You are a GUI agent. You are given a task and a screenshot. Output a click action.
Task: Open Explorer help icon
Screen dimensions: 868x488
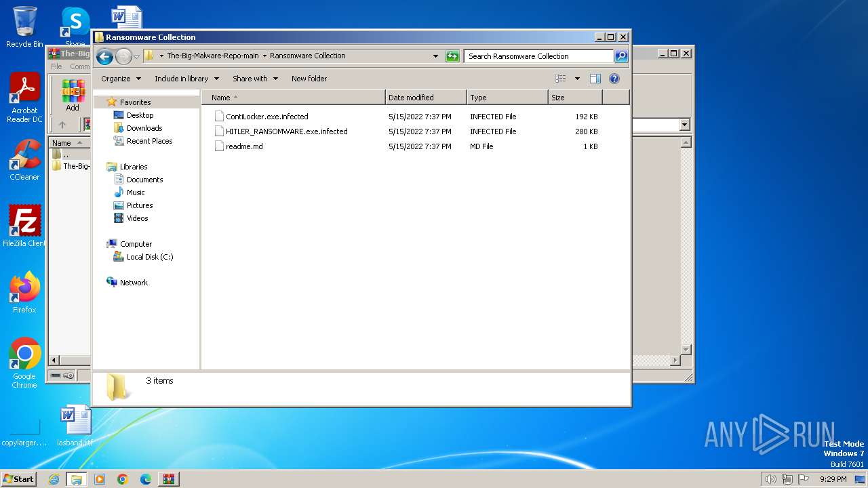(x=614, y=79)
